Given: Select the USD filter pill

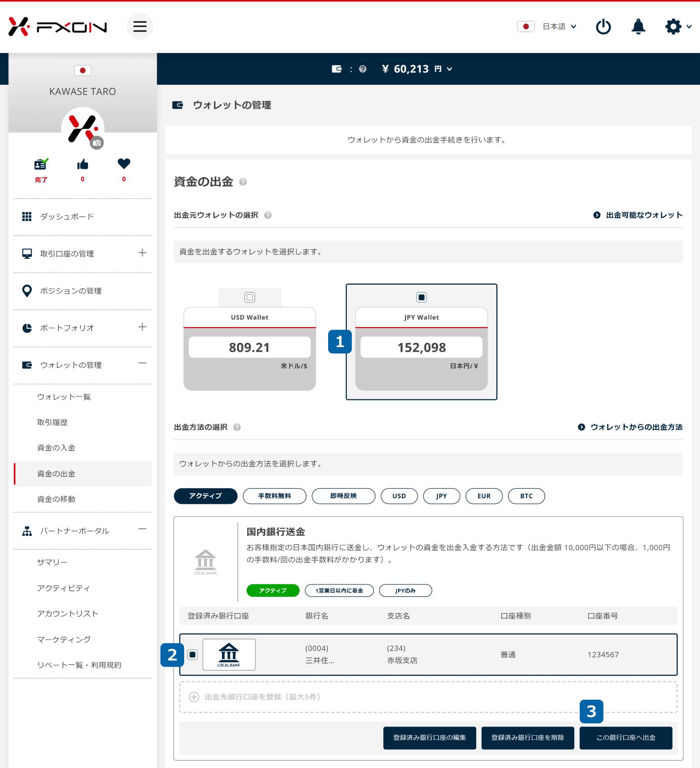Looking at the screenshot, I should [x=399, y=496].
